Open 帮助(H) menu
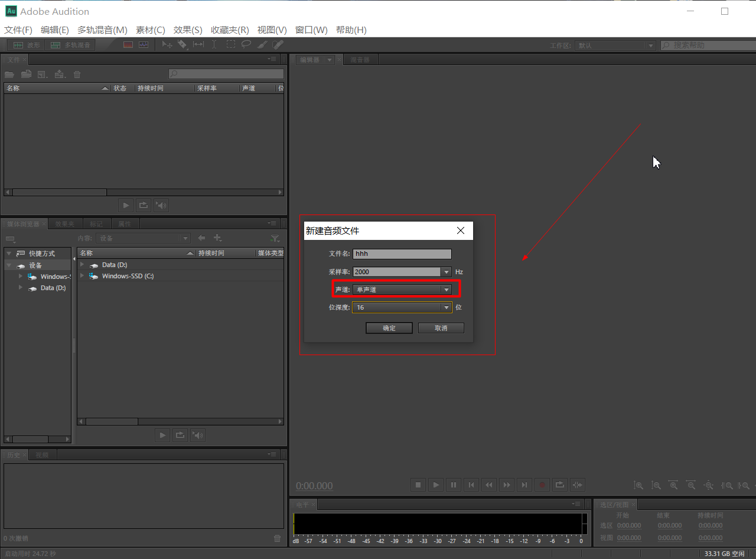 click(351, 30)
